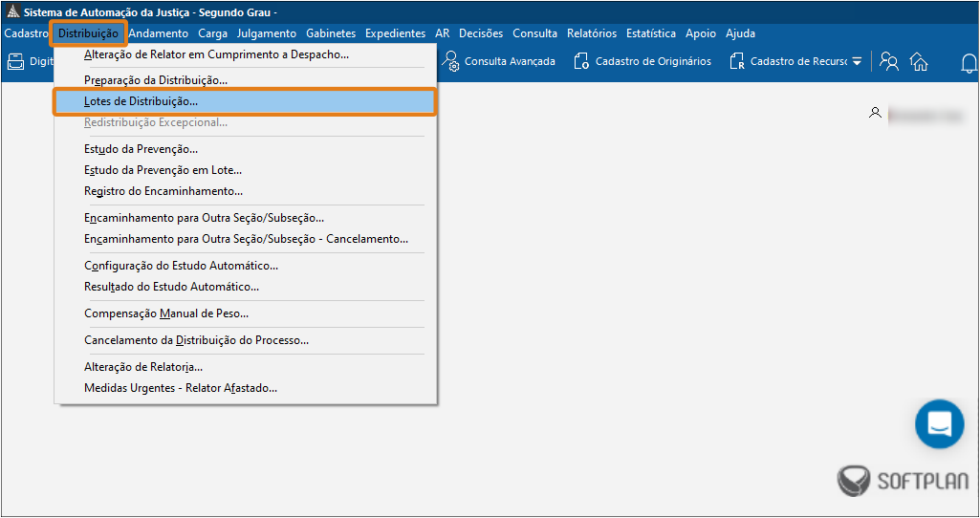The height and width of the screenshot is (518, 980).
Task: Expand the toolbar overflow dropdown arrow
Action: (857, 62)
